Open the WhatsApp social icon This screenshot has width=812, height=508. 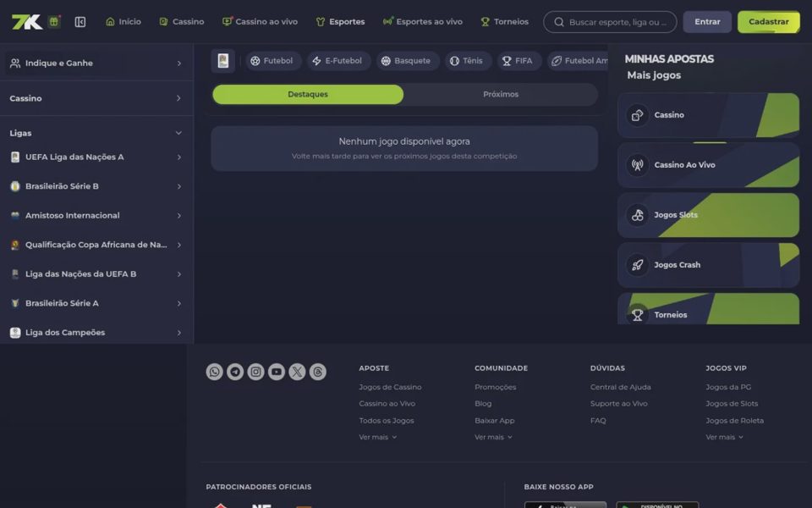[x=214, y=372]
